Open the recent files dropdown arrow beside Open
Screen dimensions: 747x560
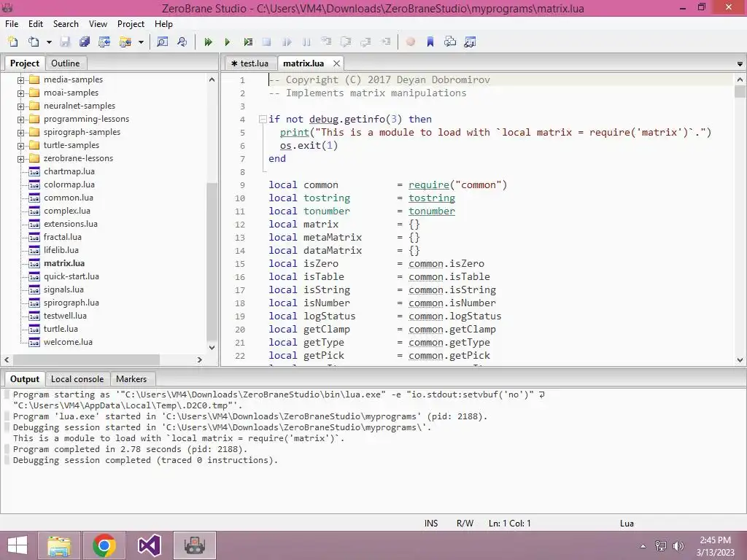pyautogui.click(x=49, y=42)
